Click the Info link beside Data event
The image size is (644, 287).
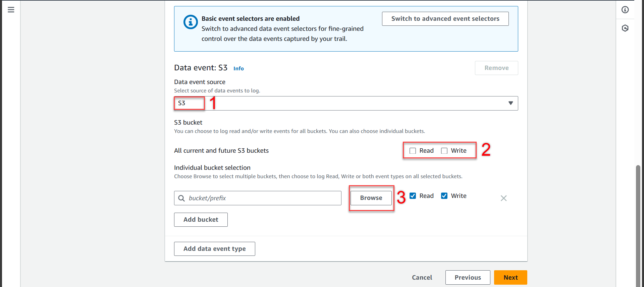pos(238,69)
